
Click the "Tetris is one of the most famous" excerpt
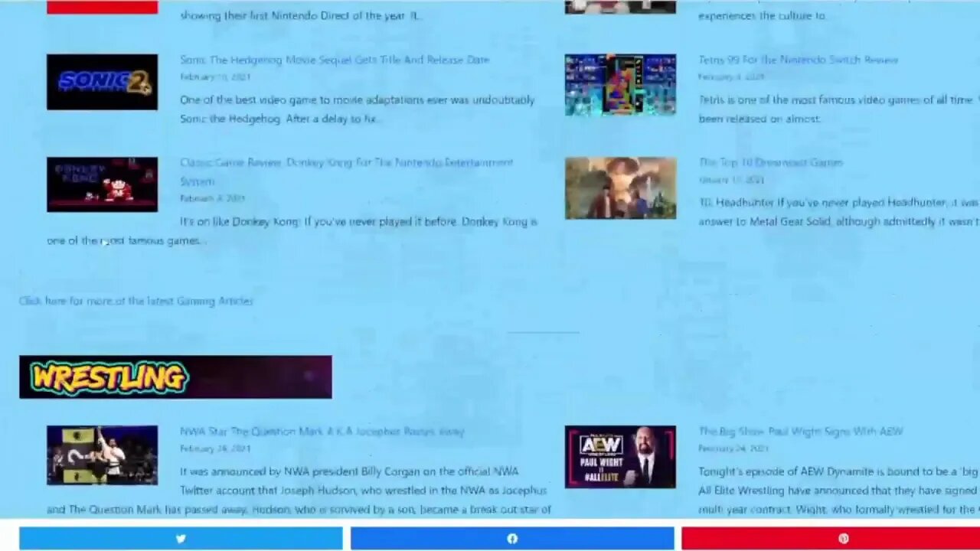(839, 109)
